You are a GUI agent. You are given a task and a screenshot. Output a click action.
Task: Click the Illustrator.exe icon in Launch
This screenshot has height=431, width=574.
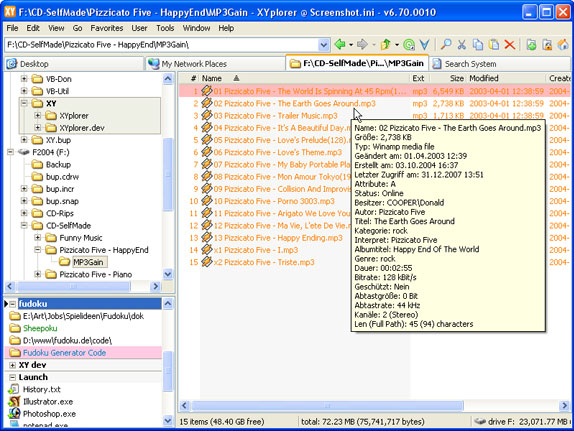[14, 402]
